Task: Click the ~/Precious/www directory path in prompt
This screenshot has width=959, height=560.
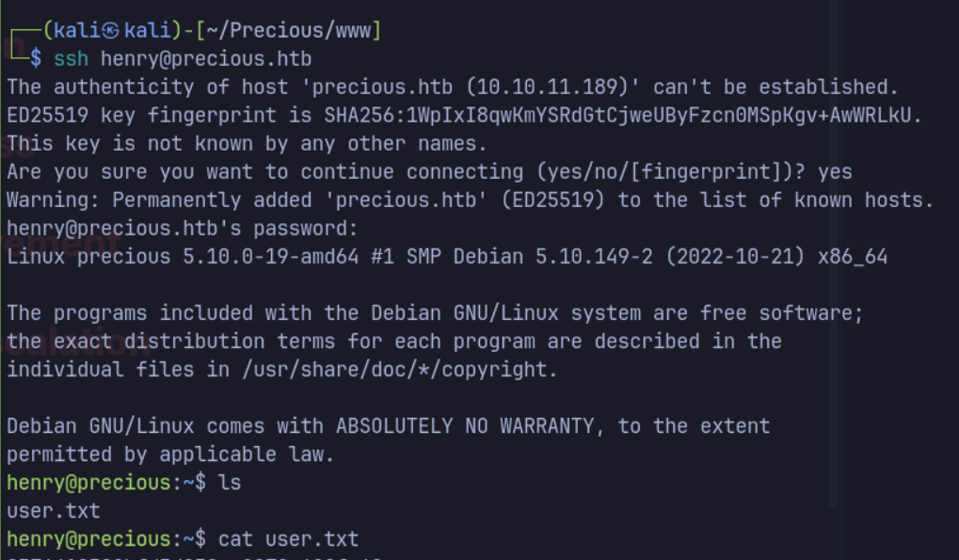Action: (x=288, y=30)
